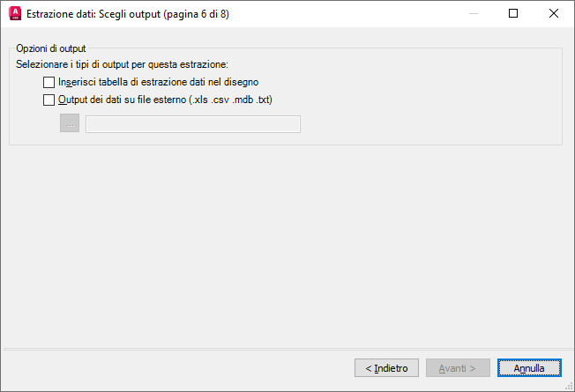
Task: Click inside the external file path field
Action: coord(193,124)
